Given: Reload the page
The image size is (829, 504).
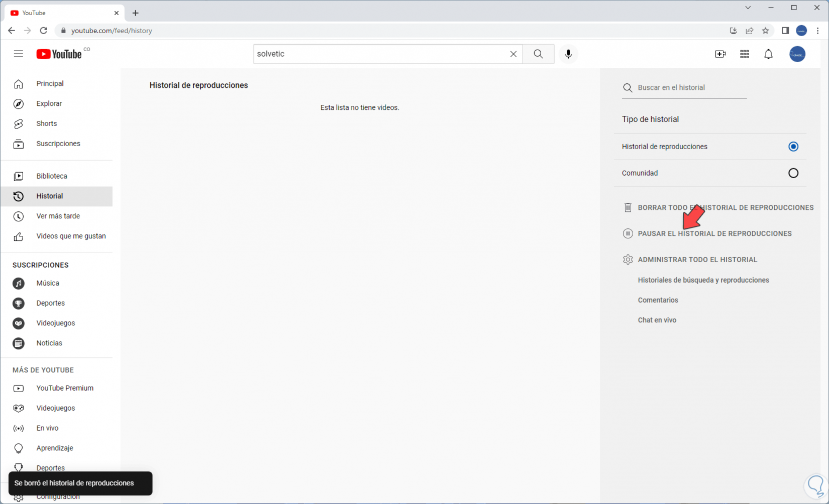Looking at the screenshot, I should [x=44, y=31].
